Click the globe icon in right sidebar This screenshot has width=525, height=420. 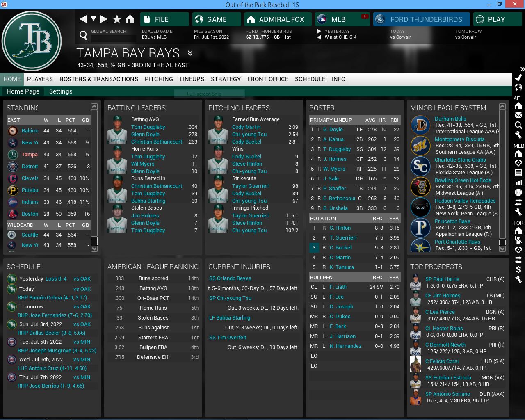point(518,87)
